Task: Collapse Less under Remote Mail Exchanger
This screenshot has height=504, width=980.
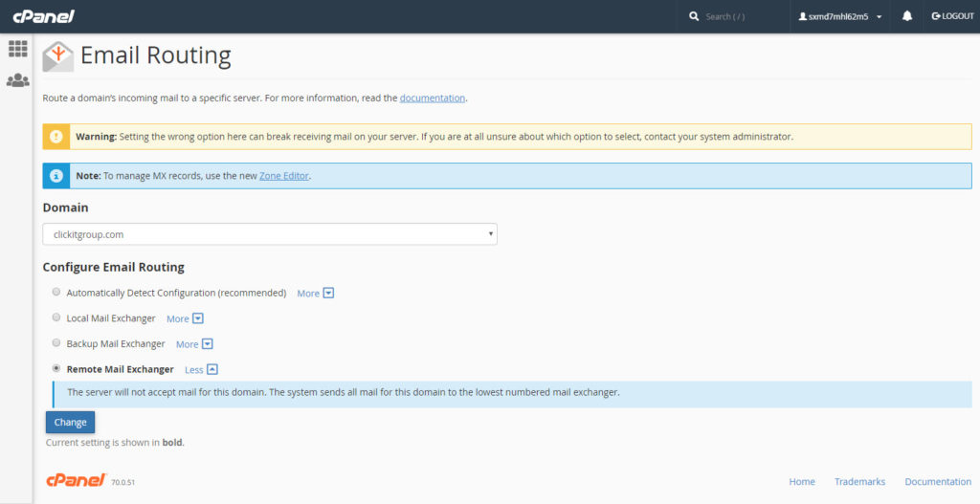Action: [x=201, y=369]
